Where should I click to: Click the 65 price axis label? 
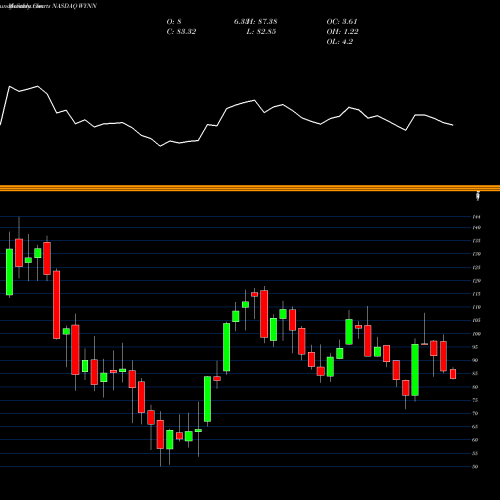pos(476,427)
